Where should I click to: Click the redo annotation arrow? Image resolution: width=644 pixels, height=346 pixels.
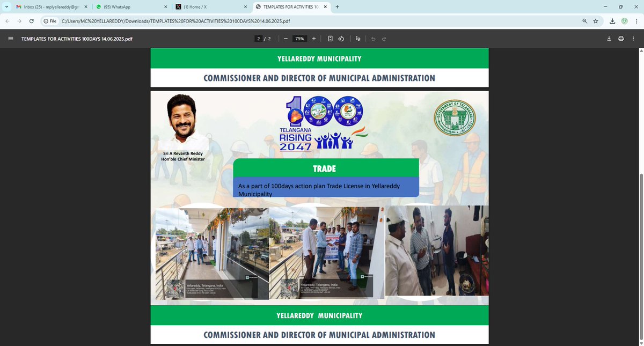tap(384, 39)
